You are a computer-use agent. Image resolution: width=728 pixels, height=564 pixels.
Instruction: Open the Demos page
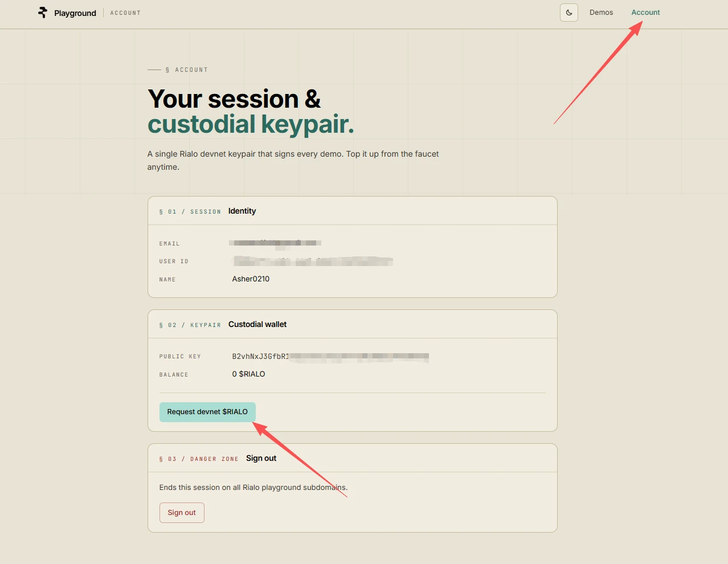(x=601, y=13)
